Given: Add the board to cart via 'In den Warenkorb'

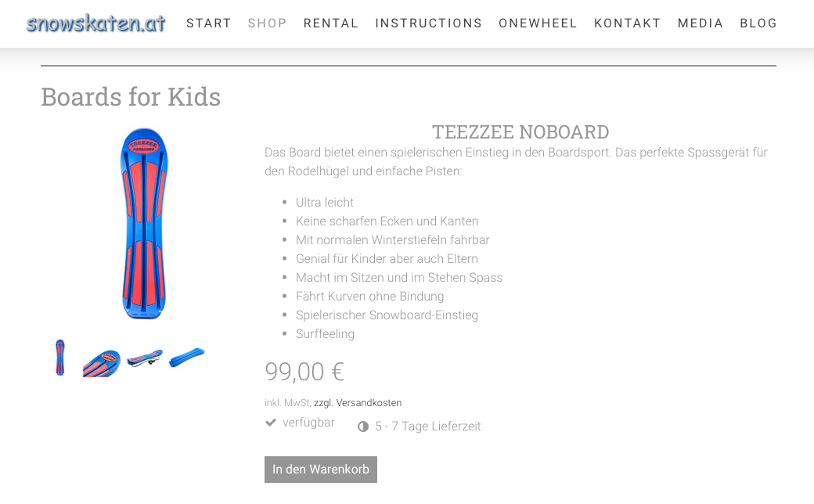Looking at the screenshot, I should [x=321, y=470].
